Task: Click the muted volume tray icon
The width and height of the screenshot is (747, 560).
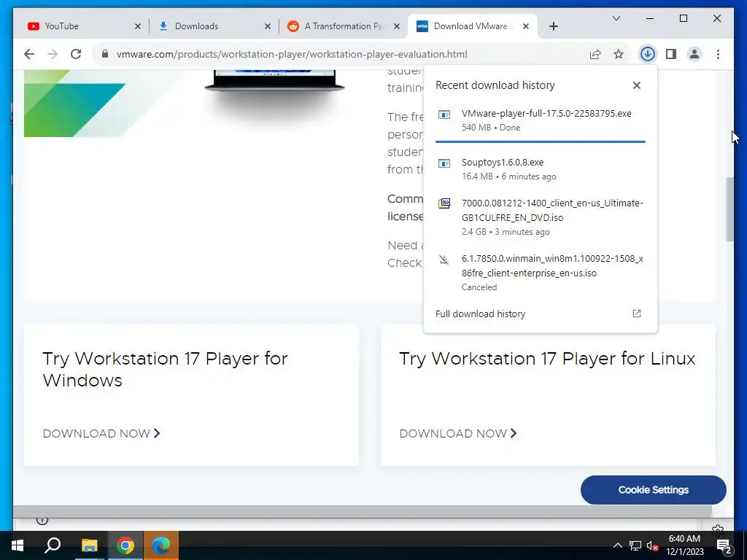Action: 652,545
